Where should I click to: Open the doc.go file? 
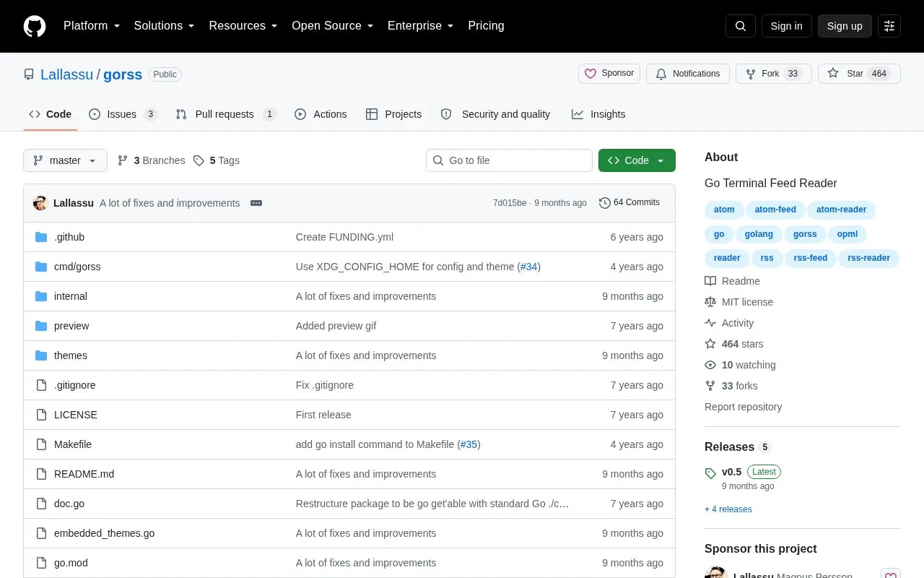coord(69,504)
